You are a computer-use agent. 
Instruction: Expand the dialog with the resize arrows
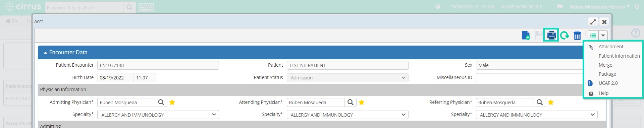(x=593, y=22)
